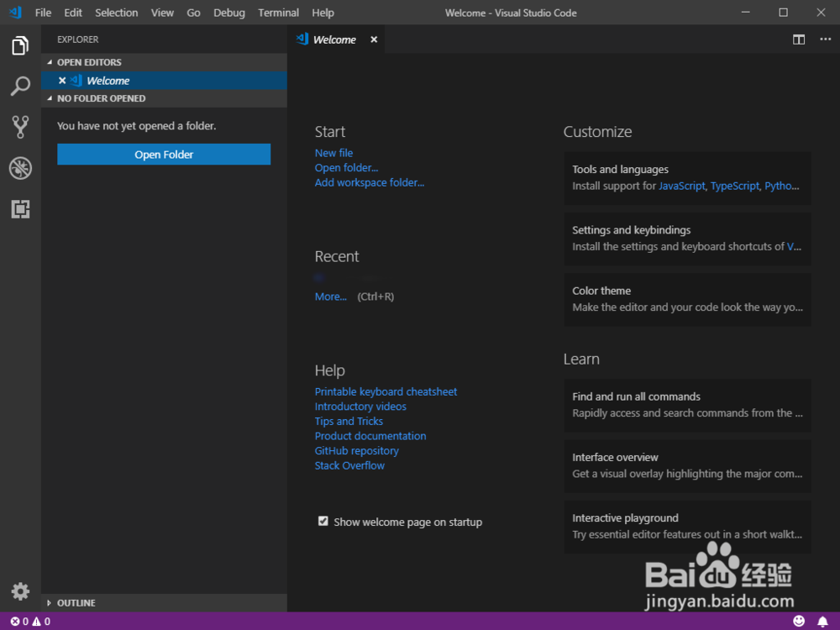This screenshot has width=840, height=630.
Task: Open the Debug menu
Action: (x=228, y=13)
